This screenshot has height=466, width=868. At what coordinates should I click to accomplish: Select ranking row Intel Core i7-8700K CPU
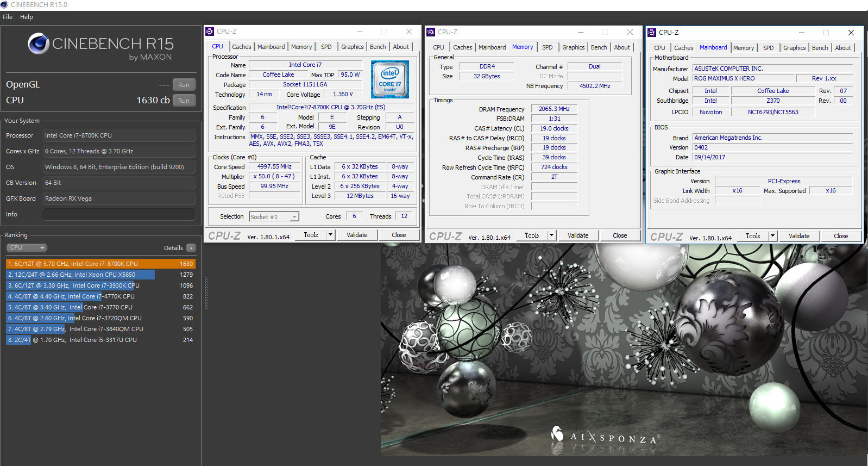[x=100, y=264]
